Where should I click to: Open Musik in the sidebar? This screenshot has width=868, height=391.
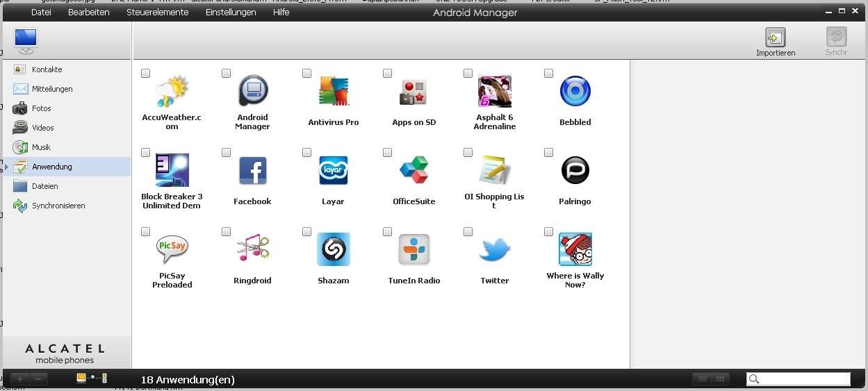[67, 147]
